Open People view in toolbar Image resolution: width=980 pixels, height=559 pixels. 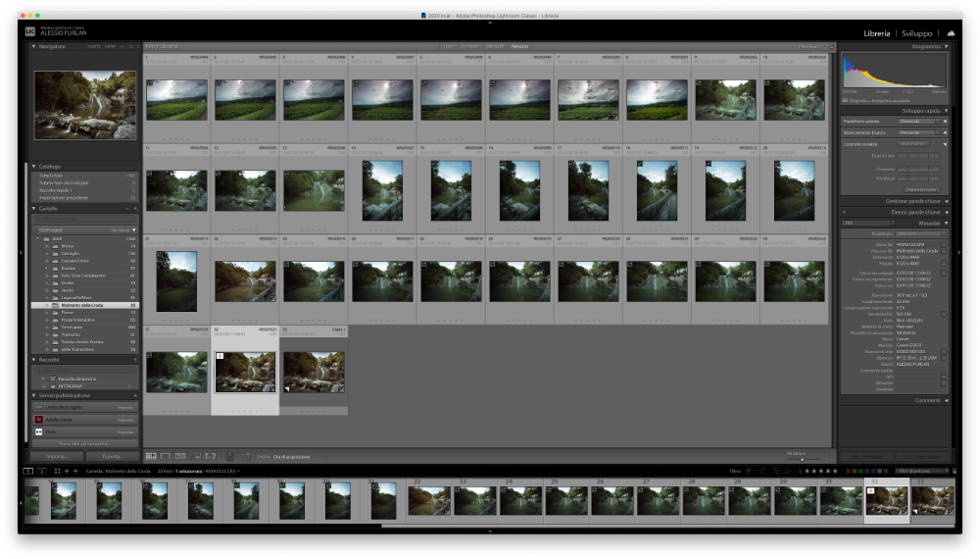click(211, 456)
